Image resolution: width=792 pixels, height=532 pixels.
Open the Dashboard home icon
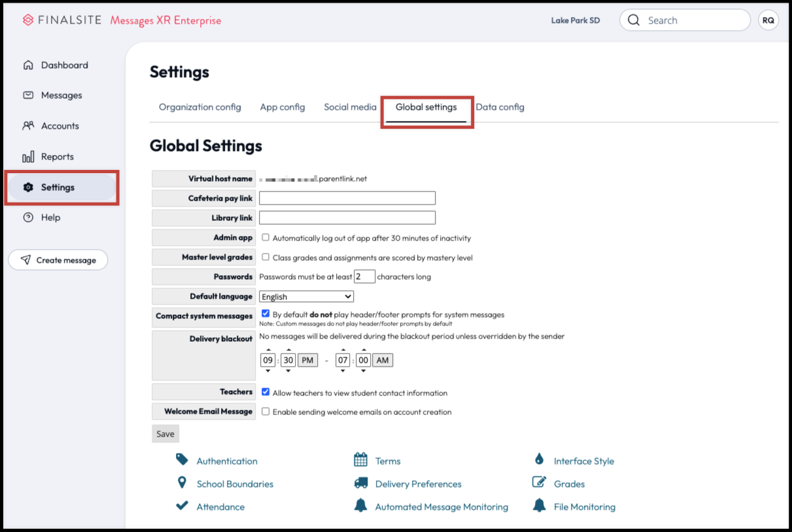click(x=27, y=65)
